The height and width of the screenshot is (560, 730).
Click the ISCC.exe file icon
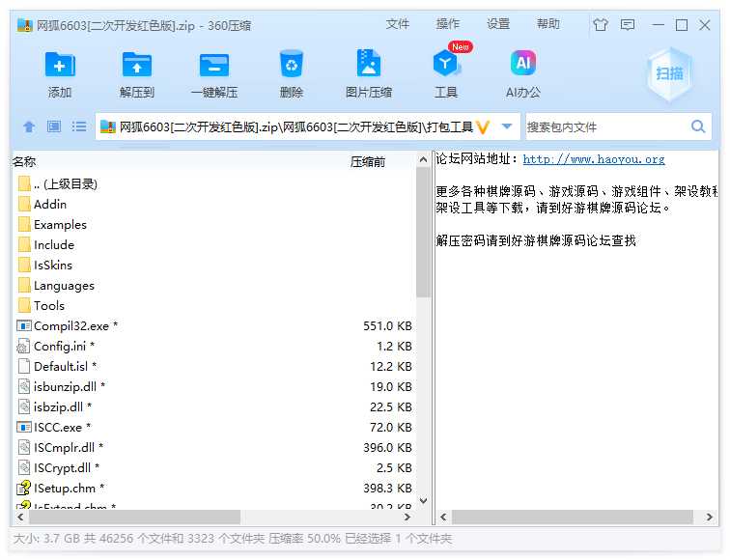click(24, 427)
